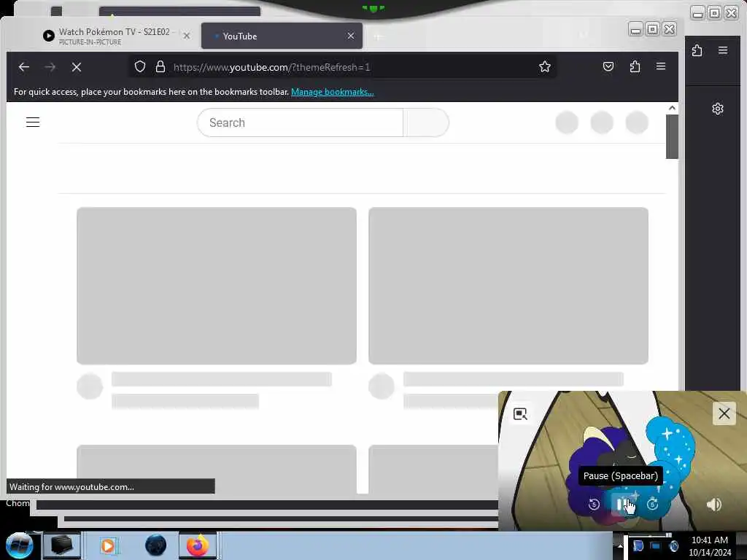Open Firefox from the taskbar
This screenshot has width=747, height=560.
click(x=197, y=545)
